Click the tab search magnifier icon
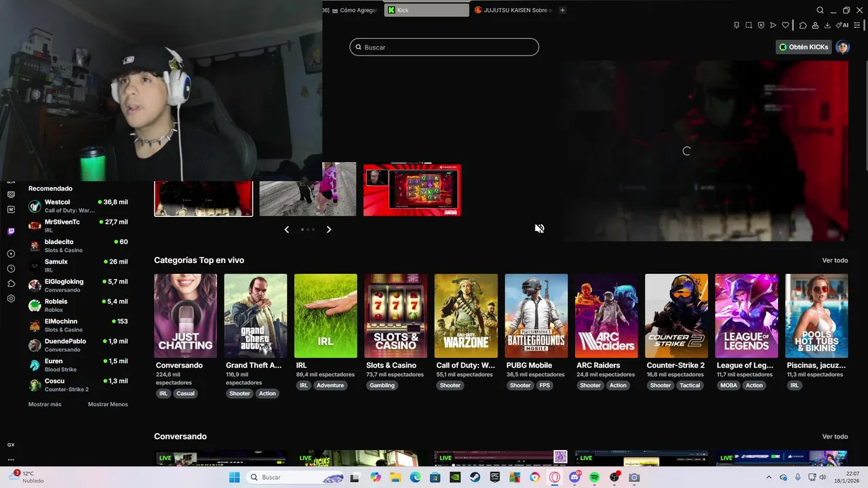868x488 pixels. (820, 10)
